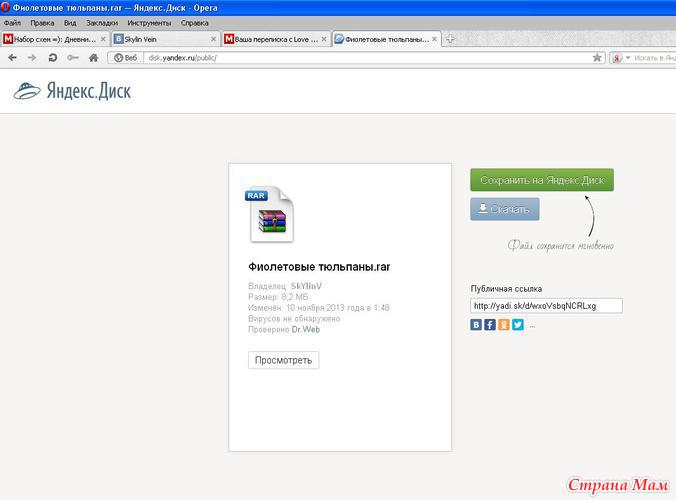Click the Веб security badge
The image size is (676, 500).
tap(125, 58)
